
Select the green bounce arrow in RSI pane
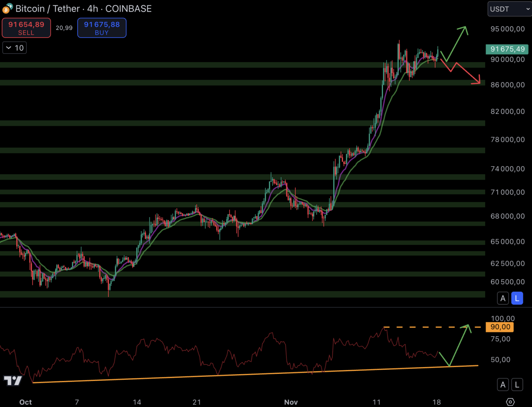point(458,345)
